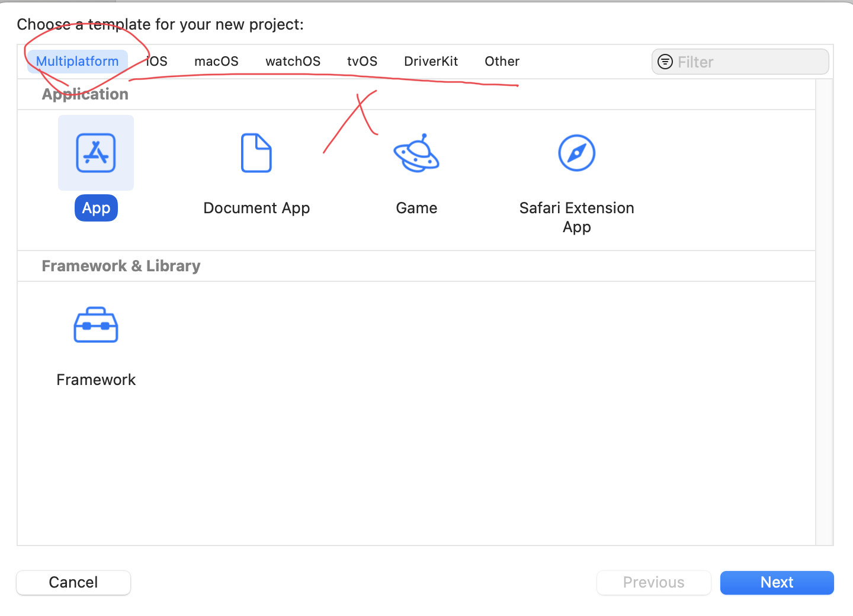View templates under the Other tab
This screenshot has height=616, width=853.
pos(502,61)
